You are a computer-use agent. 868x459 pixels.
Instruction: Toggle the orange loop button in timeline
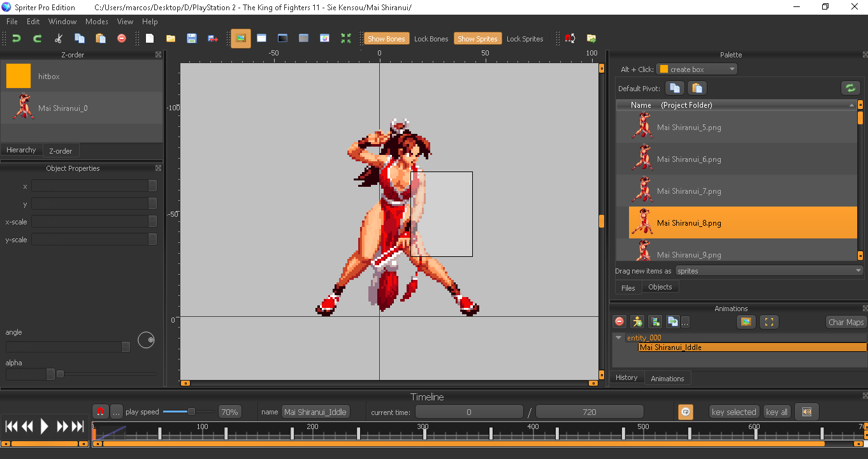[686, 412]
